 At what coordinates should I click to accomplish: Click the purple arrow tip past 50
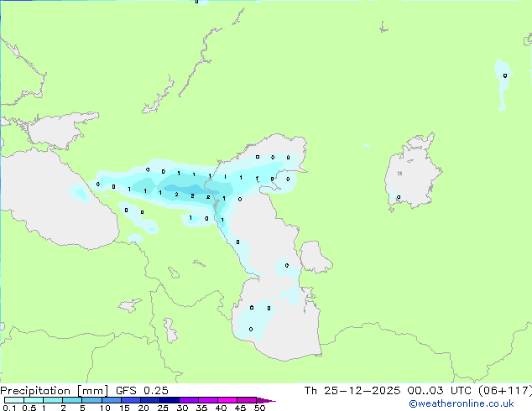[x=266, y=400]
